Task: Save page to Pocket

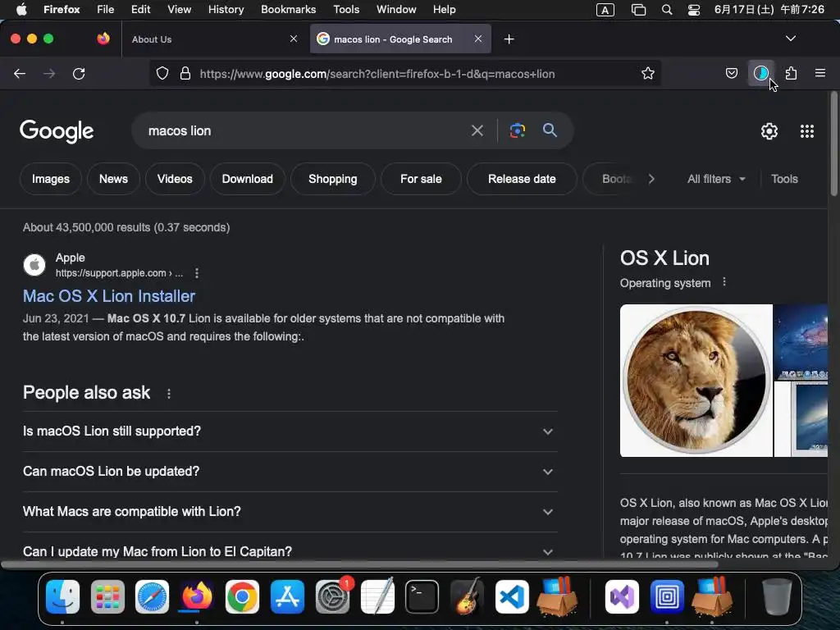Action: (731, 73)
